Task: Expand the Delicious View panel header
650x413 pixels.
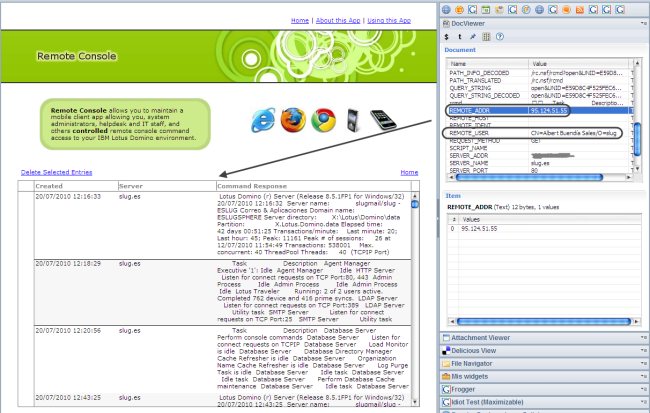Action: pyautogui.click(x=544, y=351)
